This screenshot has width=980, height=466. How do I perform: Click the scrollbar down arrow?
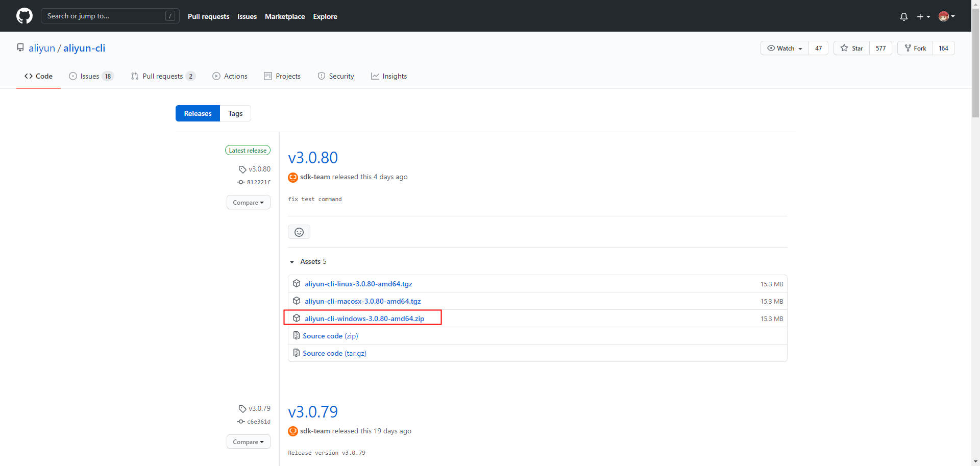point(975,461)
